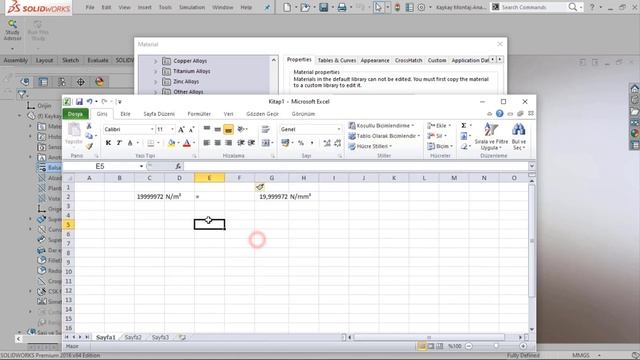Open SolidWorks FeatureManager design tree tab icon
640x360 pixels.
pyautogui.click(x=24, y=82)
